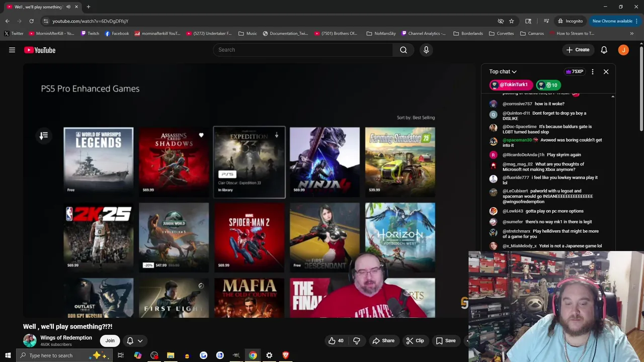Save the video to playlist
Screen dimensions: 644x362
pyautogui.click(x=446, y=341)
